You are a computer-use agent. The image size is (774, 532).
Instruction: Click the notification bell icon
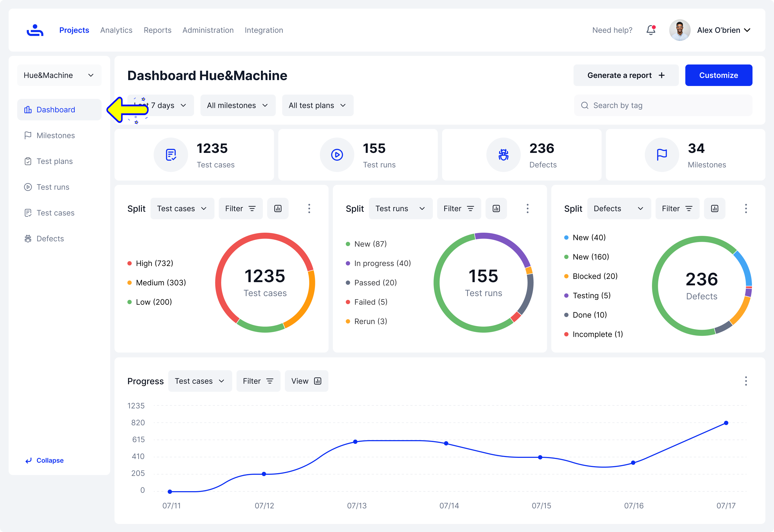click(651, 30)
